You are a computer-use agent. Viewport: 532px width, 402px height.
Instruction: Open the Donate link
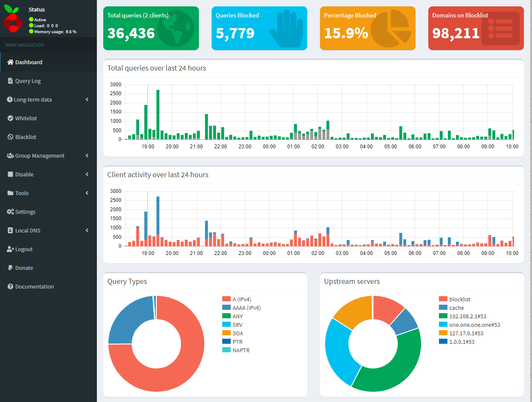click(x=48, y=268)
